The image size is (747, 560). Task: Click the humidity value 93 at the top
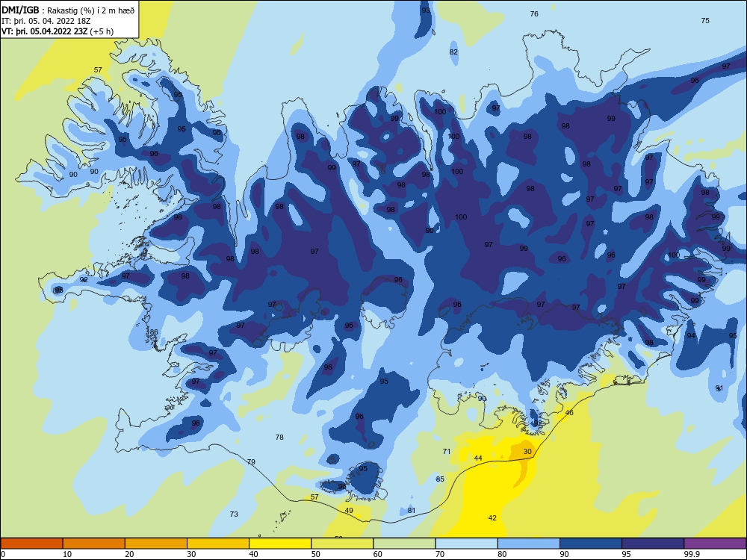pos(426,10)
